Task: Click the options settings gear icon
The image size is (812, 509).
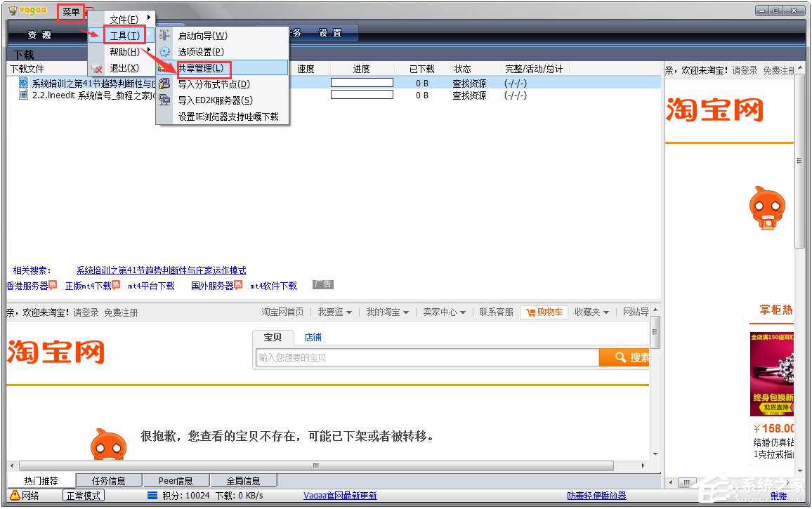Action: pyautogui.click(x=164, y=52)
